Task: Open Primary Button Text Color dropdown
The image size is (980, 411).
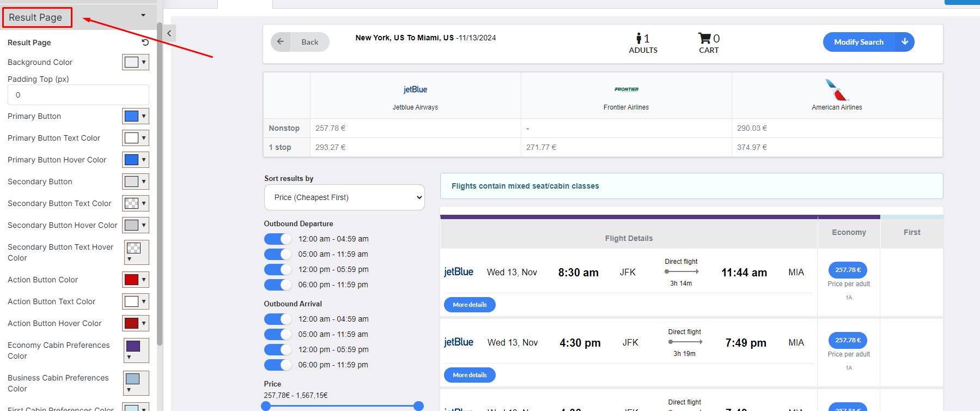Action: click(136, 138)
